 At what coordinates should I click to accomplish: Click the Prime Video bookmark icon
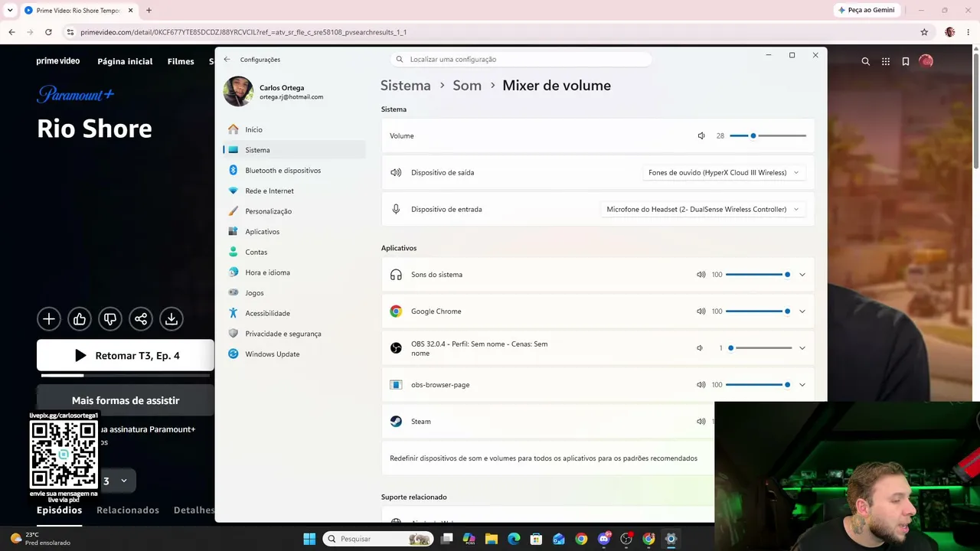click(x=906, y=61)
